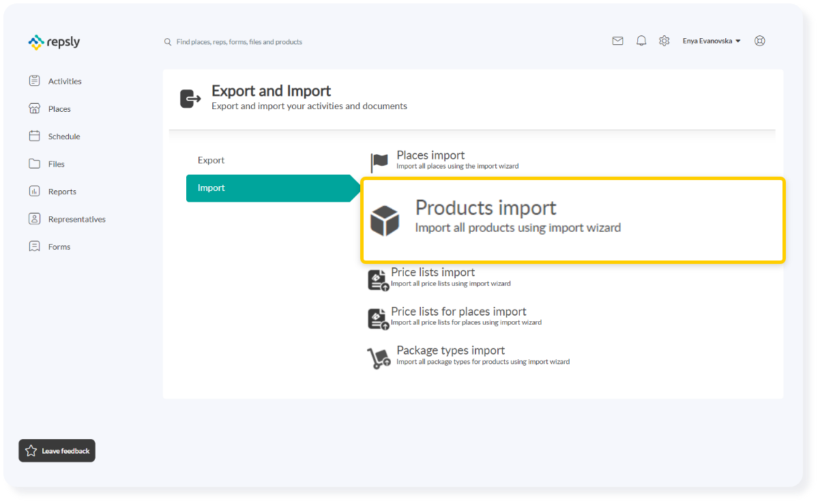Open the Products import link

[x=486, y=208]
